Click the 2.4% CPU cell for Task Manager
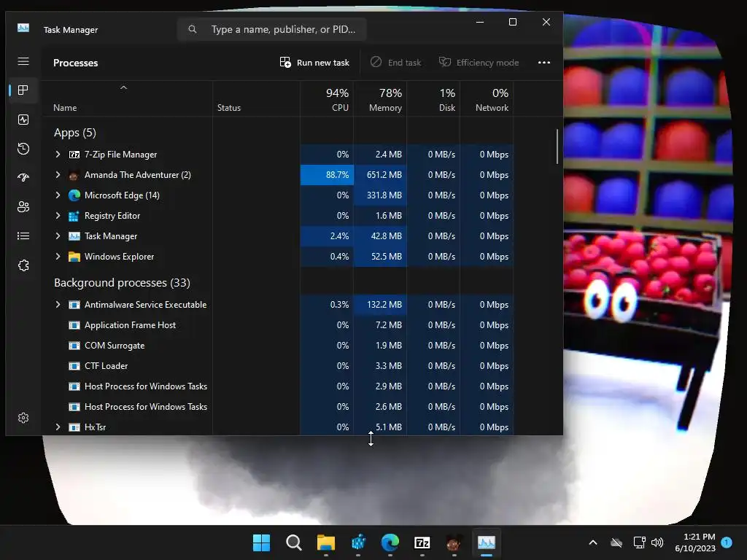This screenshot has width=747, height=560. (327, 236)
